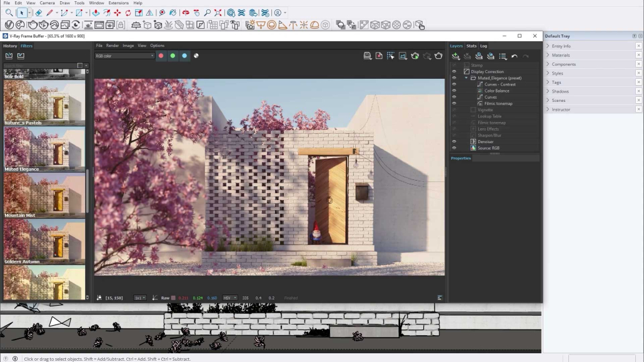Hide the Muted_Elegance preset layer

pyautogui.click(x=454, y=78)
